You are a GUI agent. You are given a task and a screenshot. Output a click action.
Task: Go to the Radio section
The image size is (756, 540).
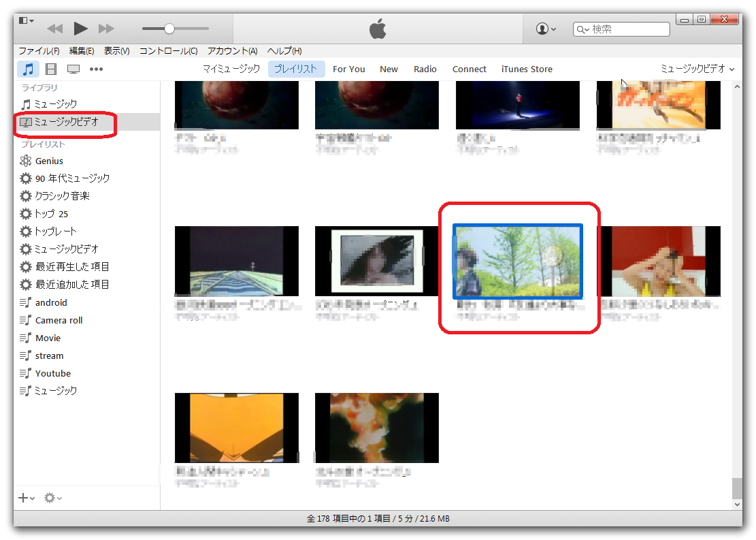(x=425, y=69)
